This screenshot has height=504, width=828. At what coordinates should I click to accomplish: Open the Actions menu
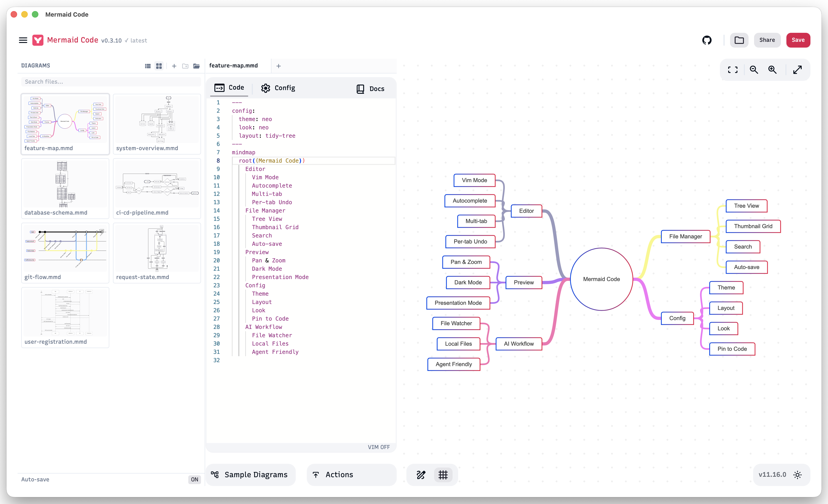[351, 475]
